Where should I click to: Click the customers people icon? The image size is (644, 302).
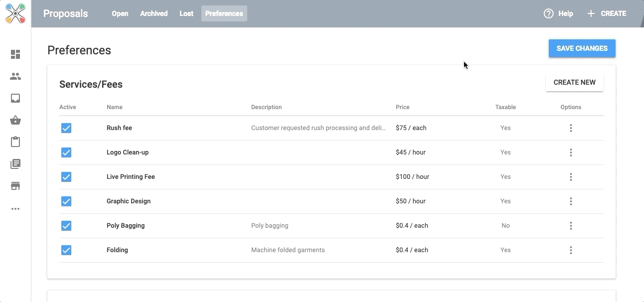[x=15, y=76]
